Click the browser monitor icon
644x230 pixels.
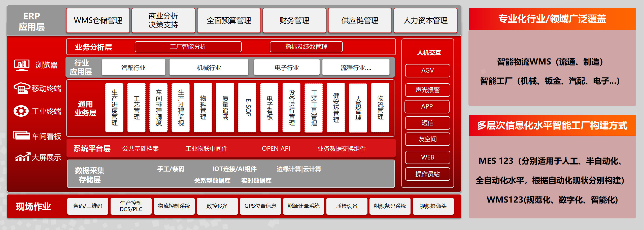[22, 65]
